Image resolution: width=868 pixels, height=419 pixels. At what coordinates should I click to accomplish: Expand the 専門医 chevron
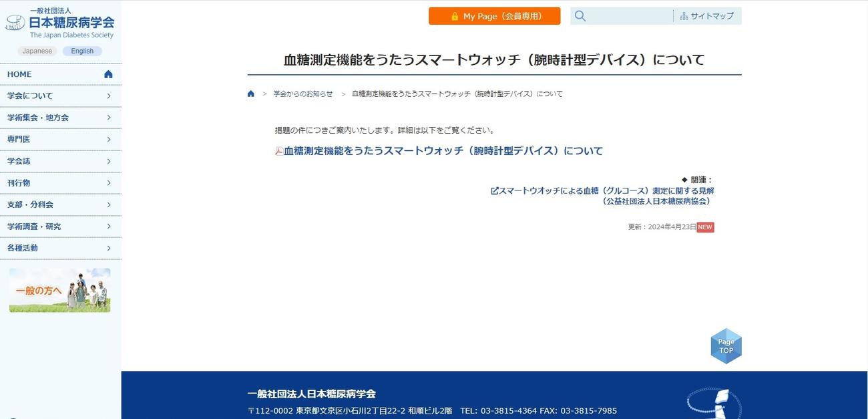coord(109,140)
